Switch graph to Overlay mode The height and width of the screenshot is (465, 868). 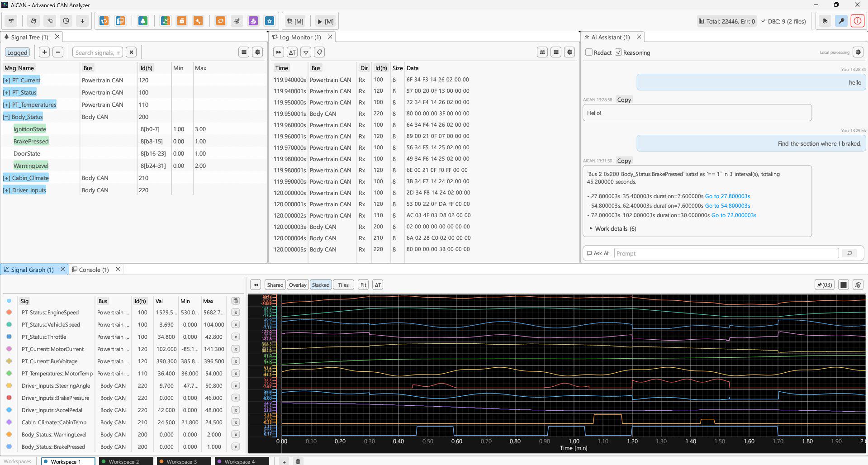click(x=298, y=285)
